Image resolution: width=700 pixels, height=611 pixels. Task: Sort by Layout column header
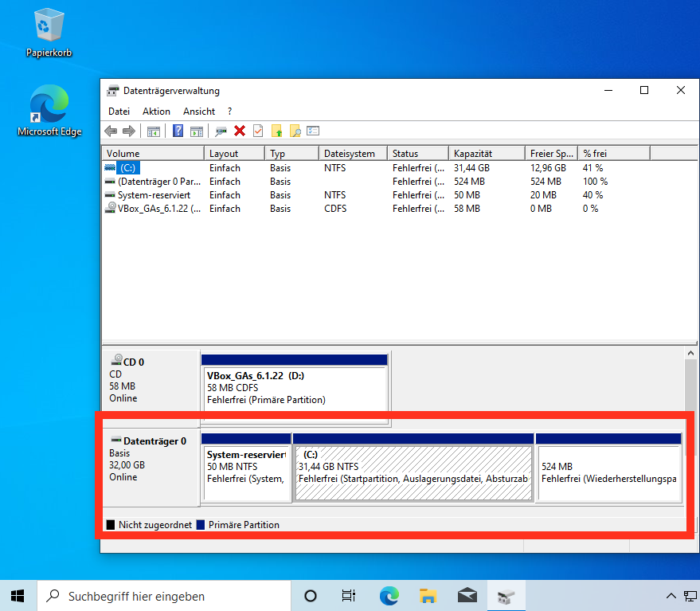234,153
